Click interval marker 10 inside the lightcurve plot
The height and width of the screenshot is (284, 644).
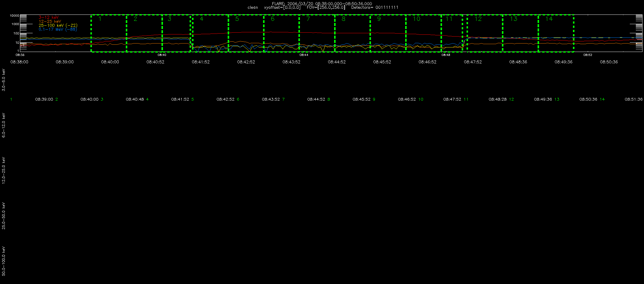point(417,19)
